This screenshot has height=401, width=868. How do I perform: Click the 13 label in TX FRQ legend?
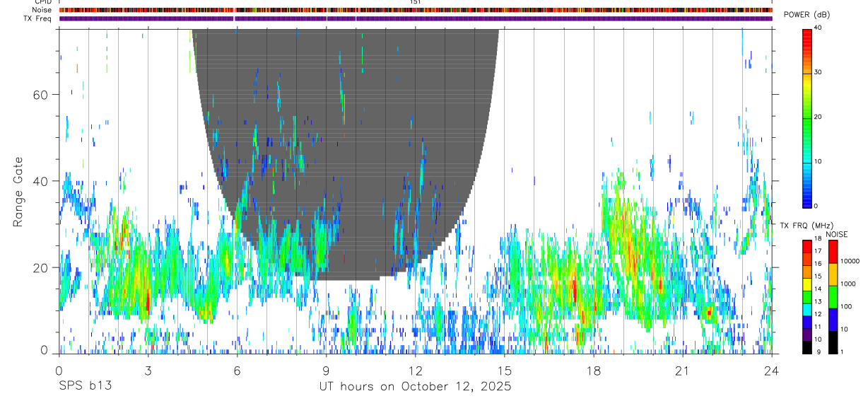[818, 302]
